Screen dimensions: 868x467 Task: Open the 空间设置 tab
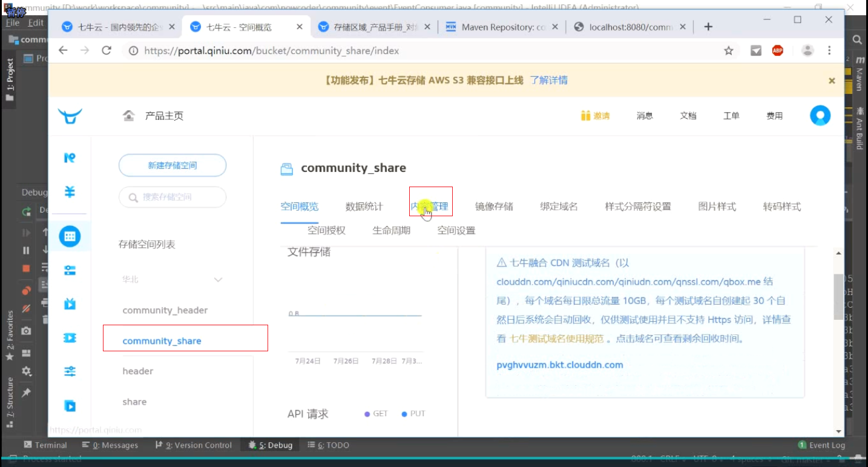point(456,230)
